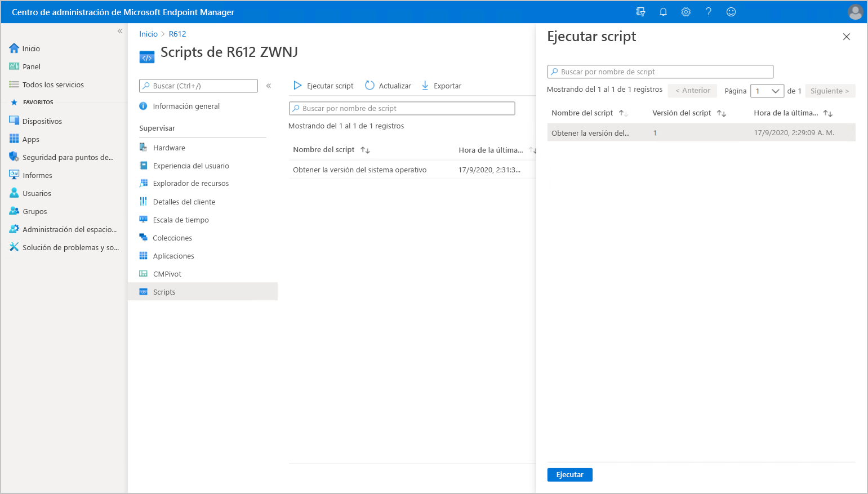868x494 pixels.
Task: Click the Anterior pagination button
Action: 693,91
